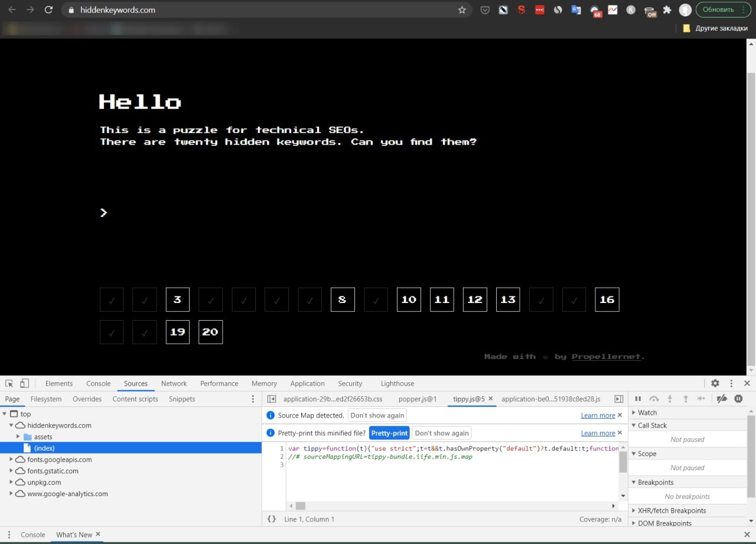Close the tippy.js@5 file tab
This screenshot has height=544, width=756.
490,399
